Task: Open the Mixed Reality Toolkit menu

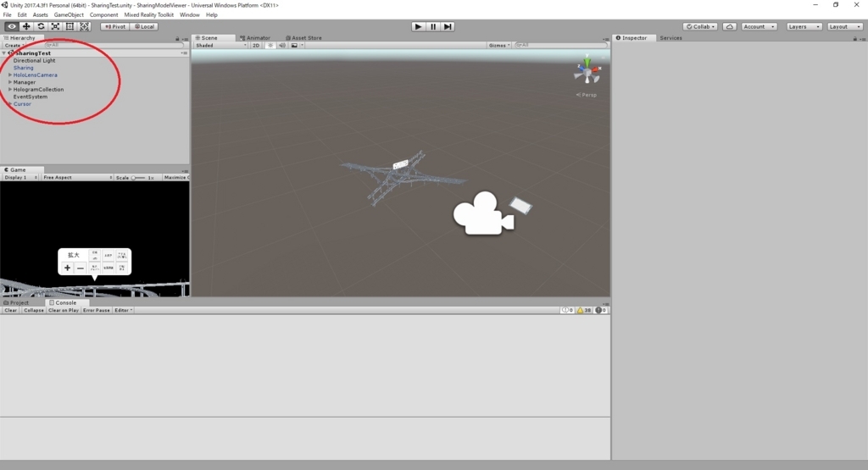Action: point(149,15)
